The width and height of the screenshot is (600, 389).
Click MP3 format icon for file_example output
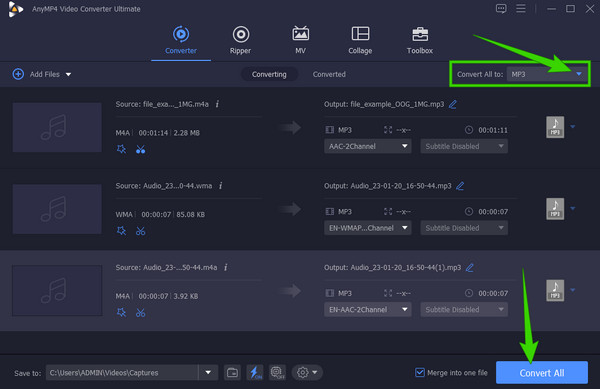[x=555, y=127]
